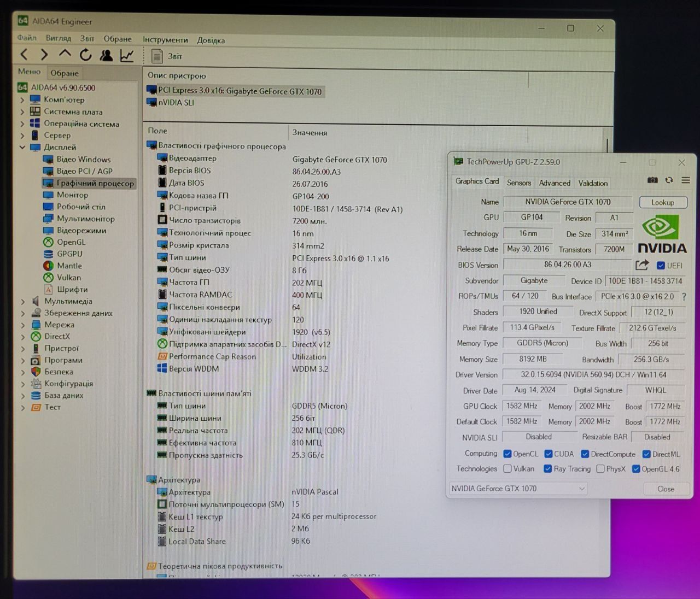Screen dimensions: 700x599
Task: Expand the Системна плата tree node
Action: [22, 112]
